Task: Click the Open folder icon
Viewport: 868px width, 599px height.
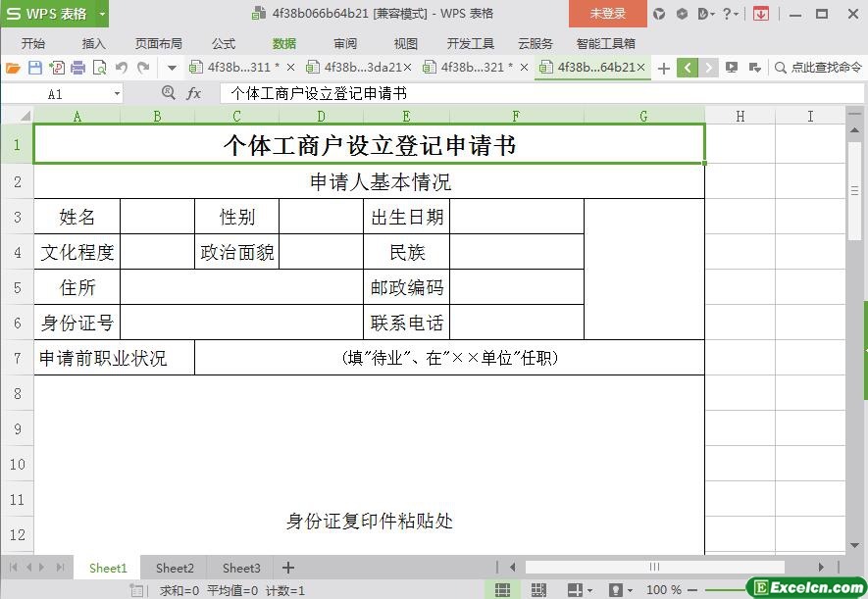Action: coord(13,68)
